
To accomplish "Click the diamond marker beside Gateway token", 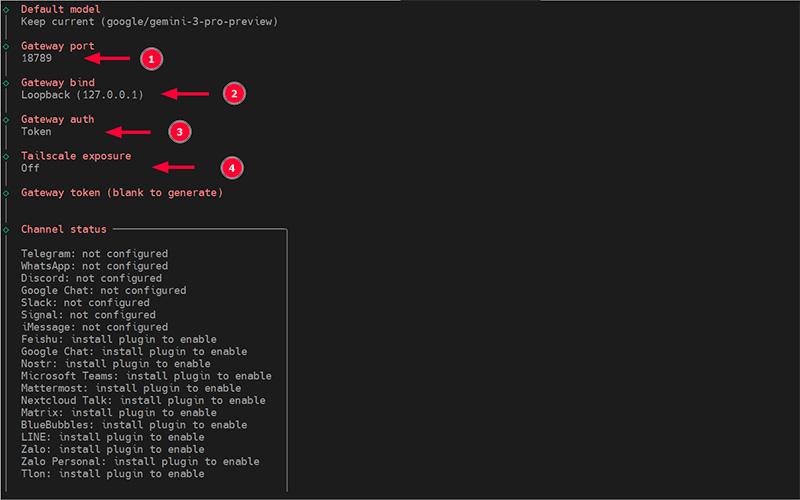I will (6, 193).
